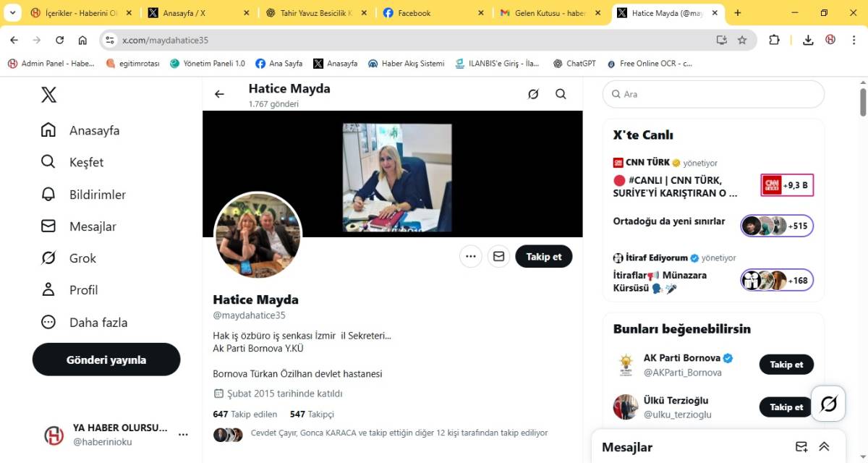The image size is (868, 463).
Task: Follow Hatice Mayda with Takip et
Action: (x=543, y=256)
